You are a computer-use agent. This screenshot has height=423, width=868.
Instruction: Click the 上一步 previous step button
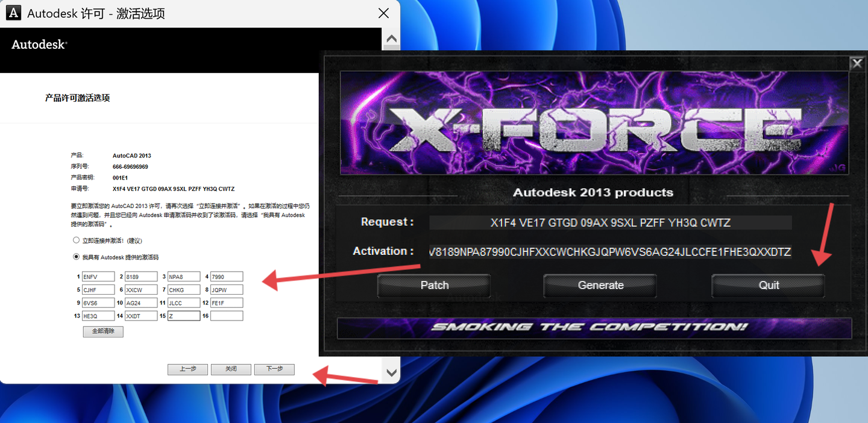pyautogui.click(x=187, y=369)
